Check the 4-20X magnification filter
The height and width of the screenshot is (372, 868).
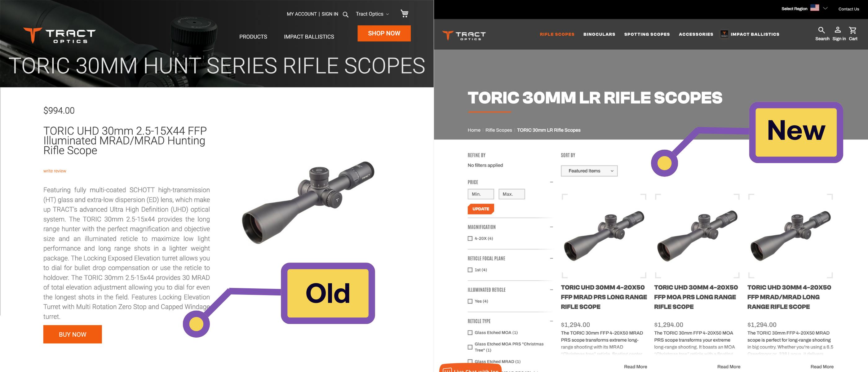click(470, 239)
